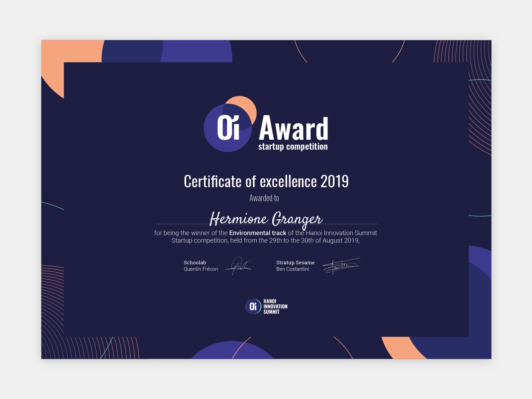The height and width of the screenshot is (399, 532).
Task: Click the bold 'Environmental track' text
Action: tap(258, 233)
